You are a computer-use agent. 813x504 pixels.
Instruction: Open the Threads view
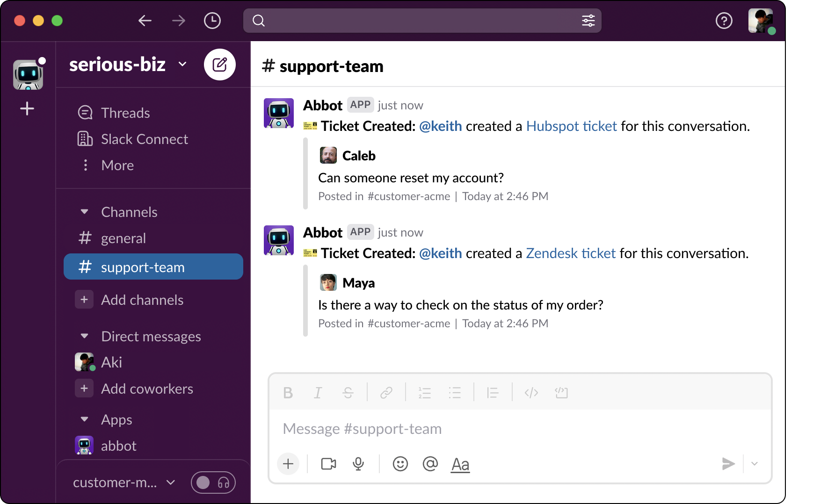pos(125,112)
